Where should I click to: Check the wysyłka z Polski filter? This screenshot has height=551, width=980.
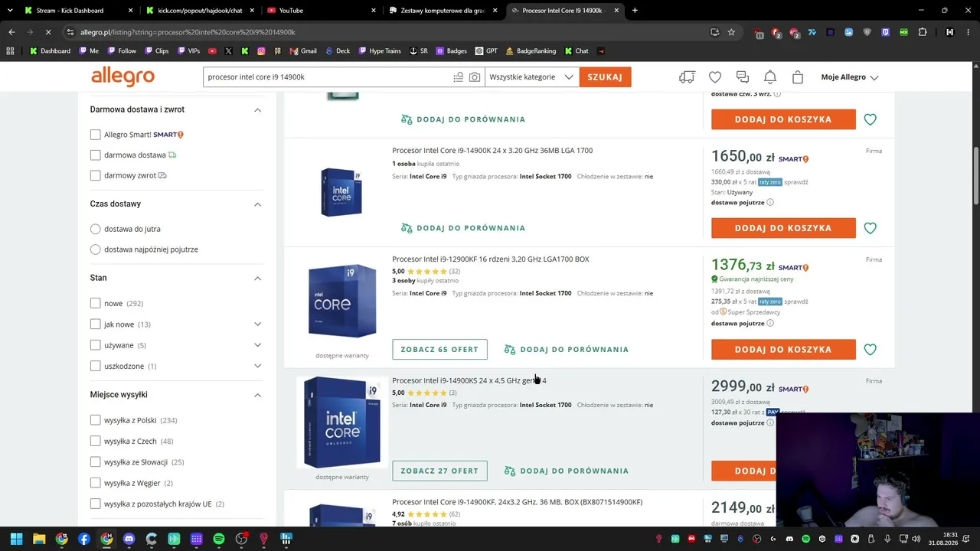[x=95, y=420]
